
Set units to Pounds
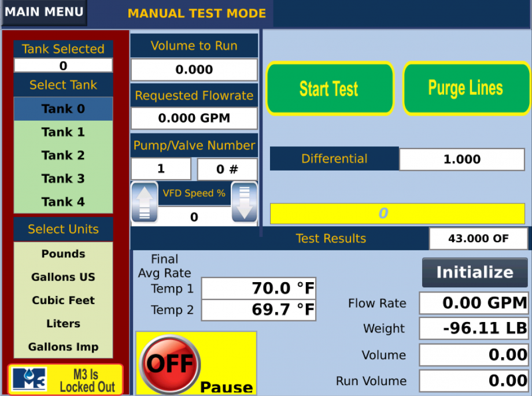tap(63, 254)
